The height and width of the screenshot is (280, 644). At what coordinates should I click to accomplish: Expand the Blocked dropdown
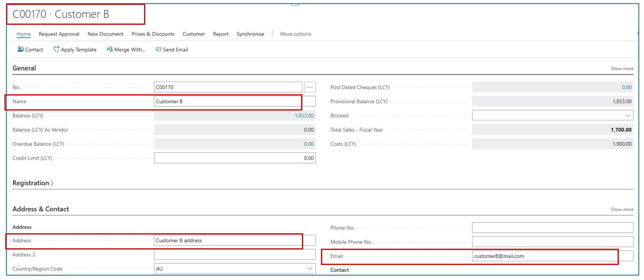pos(628,116)
